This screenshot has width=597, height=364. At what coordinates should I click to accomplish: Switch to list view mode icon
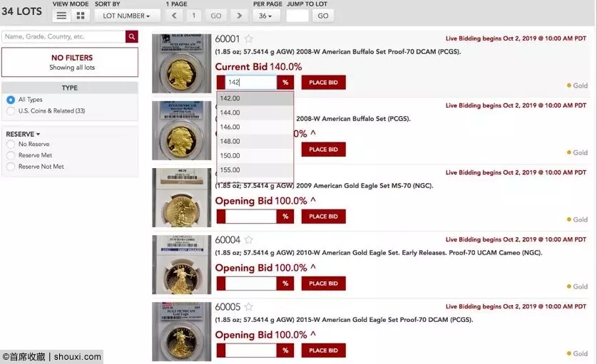click(x=61, y=16)
